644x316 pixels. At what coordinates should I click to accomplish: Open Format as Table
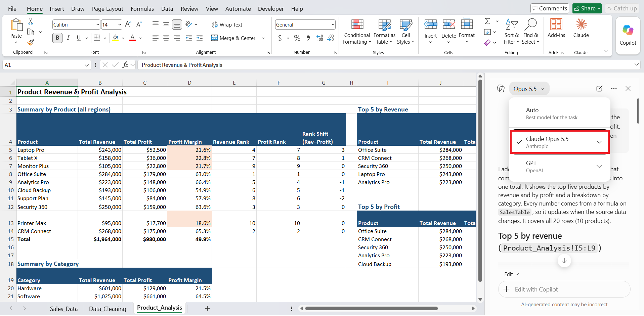[384, 32]
